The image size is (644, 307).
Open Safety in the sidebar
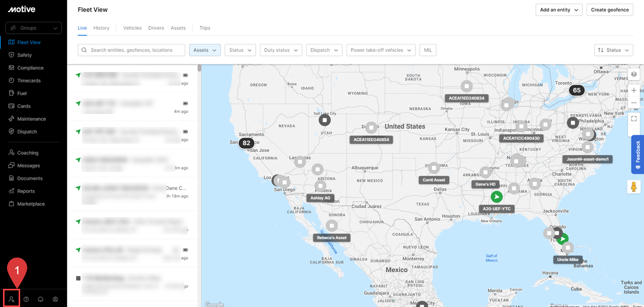(24, 55)
